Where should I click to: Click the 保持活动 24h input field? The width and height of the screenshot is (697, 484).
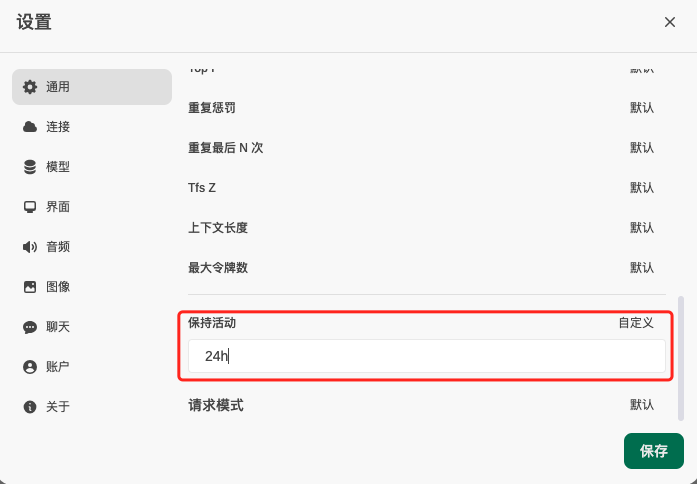(427, 356)
